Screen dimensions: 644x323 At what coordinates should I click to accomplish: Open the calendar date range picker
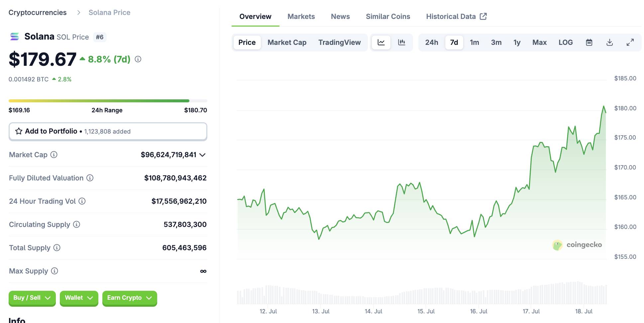click(589, 42)
